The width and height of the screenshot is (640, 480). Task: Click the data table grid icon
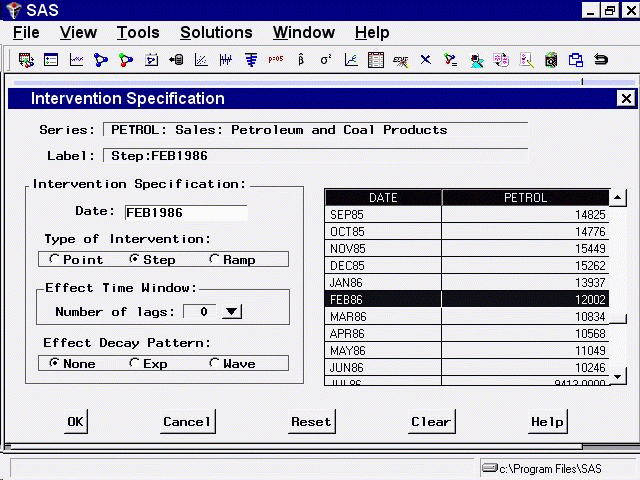click(376, 60)
